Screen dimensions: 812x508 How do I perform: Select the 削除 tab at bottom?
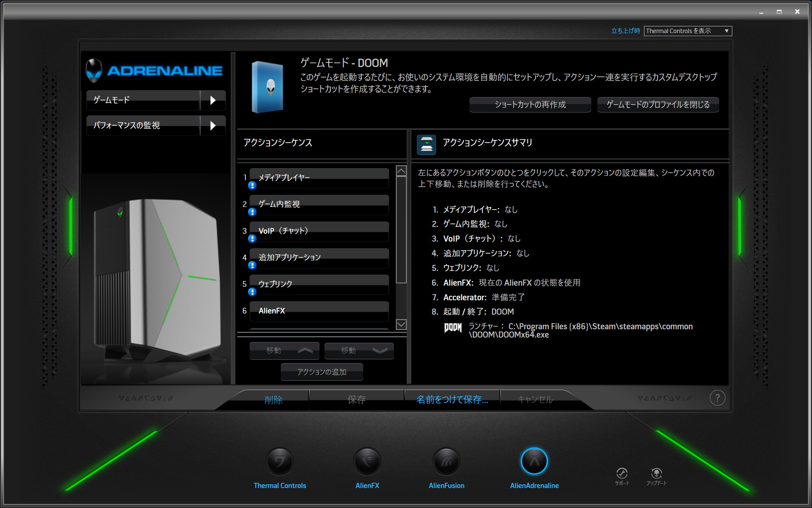point(273,400)
